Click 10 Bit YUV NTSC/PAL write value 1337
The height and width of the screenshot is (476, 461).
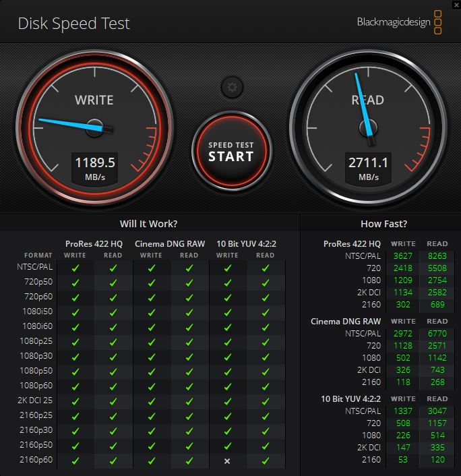[x=403, y=411]
